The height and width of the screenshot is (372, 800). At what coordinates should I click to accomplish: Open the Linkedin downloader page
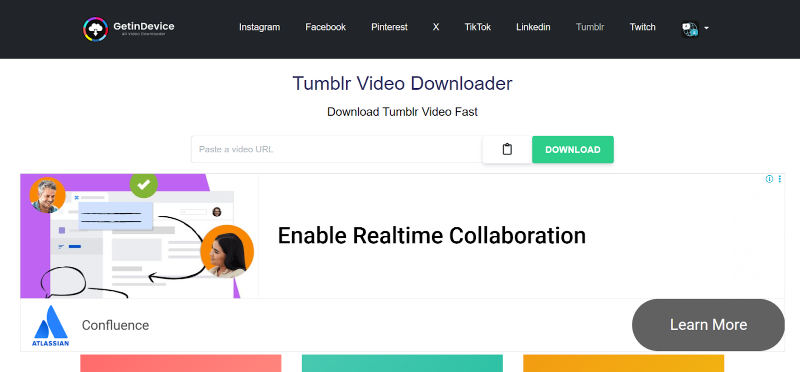tap(533, 27)
